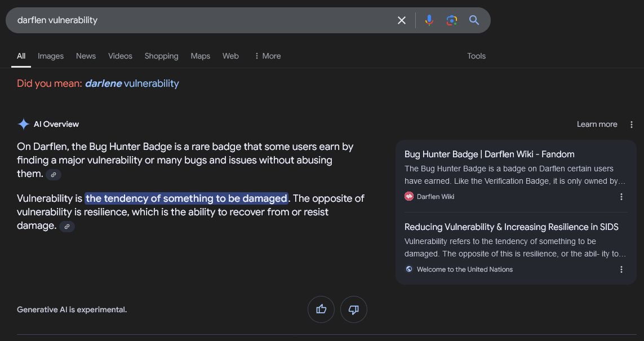Click the source link chip after 'damage.'
The height and width of the screenshot is (341, 644).
(x=67, y=227)
